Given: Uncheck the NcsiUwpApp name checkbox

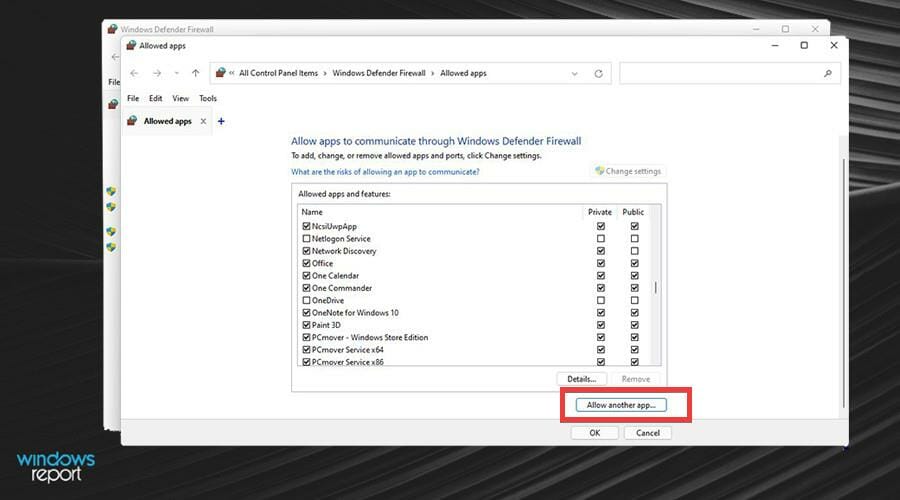Looking at the screenshot, I should [307, 226].
